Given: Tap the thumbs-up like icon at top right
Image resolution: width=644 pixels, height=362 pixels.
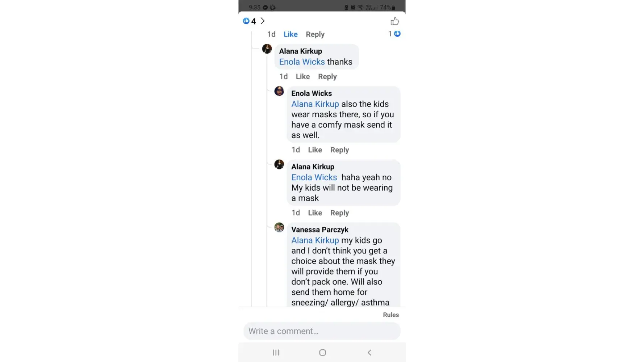Looking at the screenshot, I should click(x=394, y=21).
